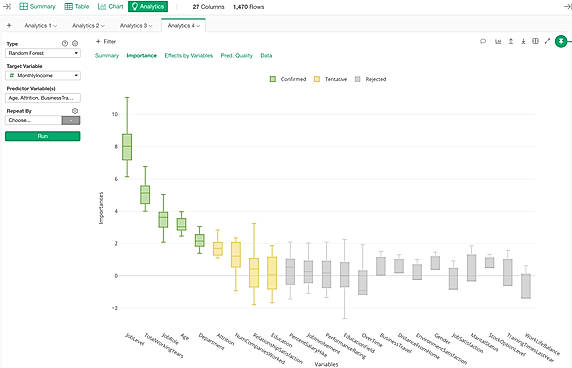Viewport: 572px width, 368px height.
Task: Open the MonthlyIncome target variable dropdown
Action: 43,75
